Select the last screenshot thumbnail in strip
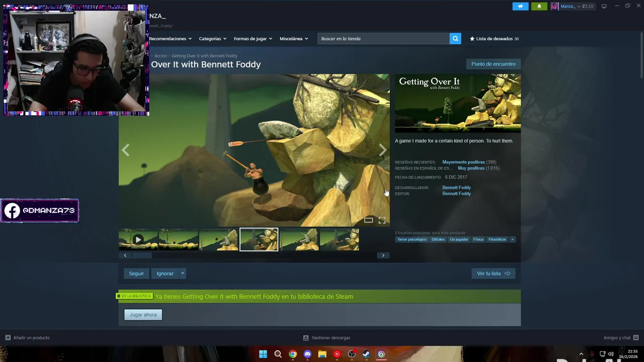The height and width of the screenshot is (362, 644). point(339,239)
